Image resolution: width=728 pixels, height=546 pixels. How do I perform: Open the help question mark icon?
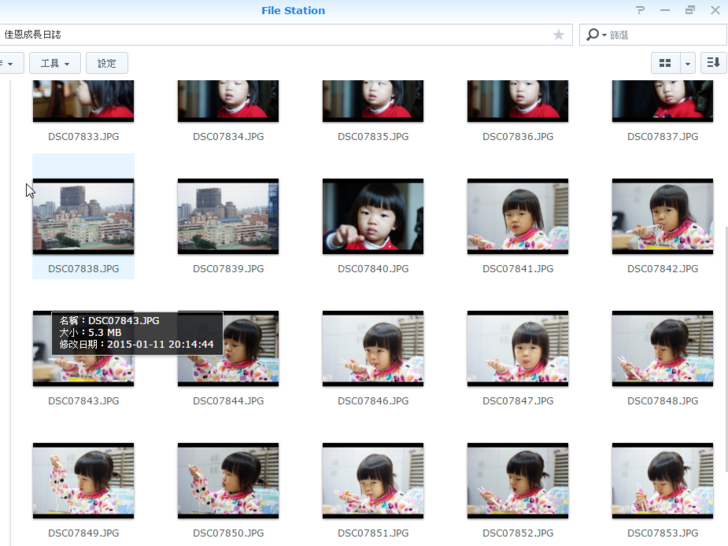pyautogui.click(x=640, y=10)
